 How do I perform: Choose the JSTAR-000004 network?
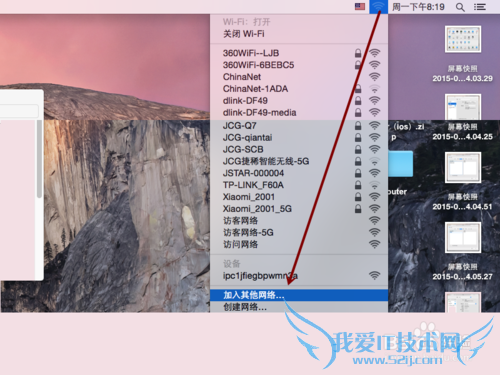click(299, 173)
